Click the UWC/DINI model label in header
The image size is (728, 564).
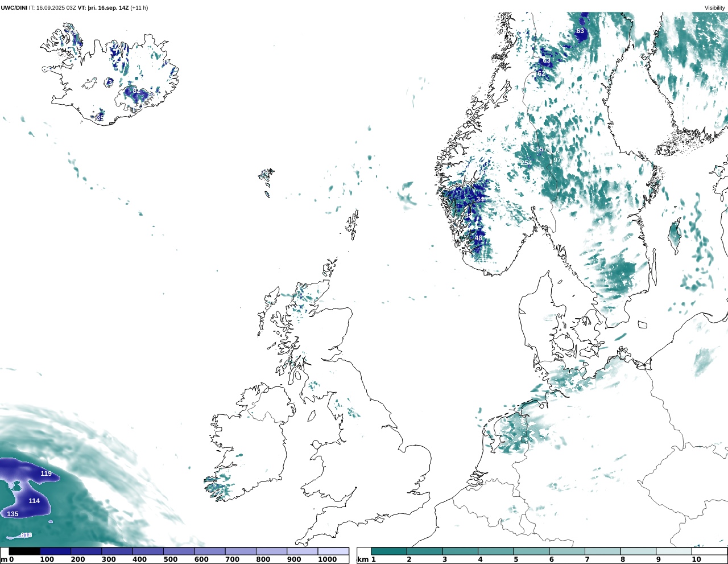click(14, 8)
